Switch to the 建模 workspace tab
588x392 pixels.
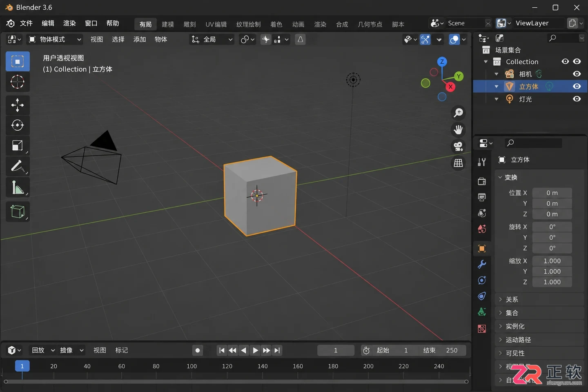pyautogui.click(x=168, y=24)
